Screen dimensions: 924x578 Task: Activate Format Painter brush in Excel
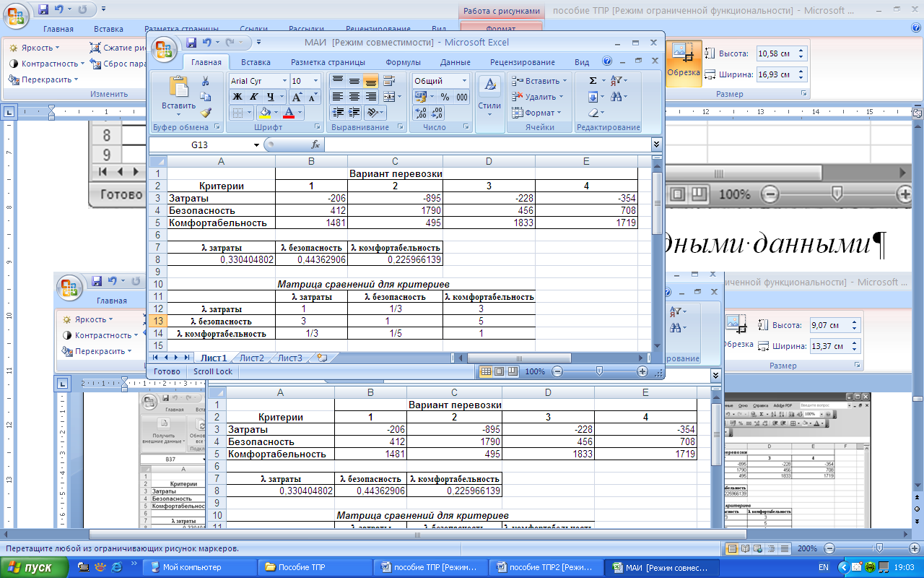pos(206,113)
